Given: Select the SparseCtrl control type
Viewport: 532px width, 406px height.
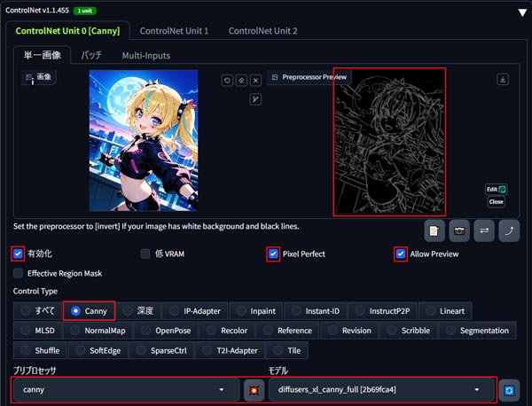Looking at the screenshot, I should coord(161,350).
